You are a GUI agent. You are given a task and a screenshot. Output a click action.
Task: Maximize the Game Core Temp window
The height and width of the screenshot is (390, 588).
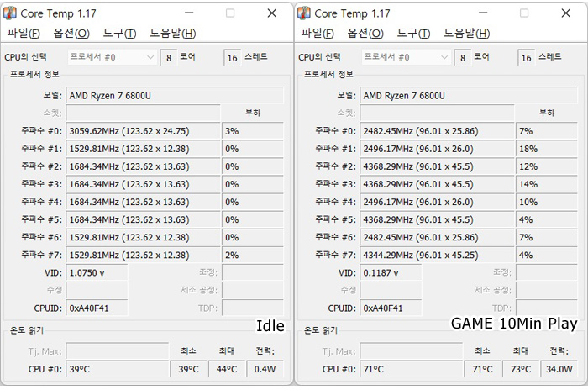(x=524, y=13)
